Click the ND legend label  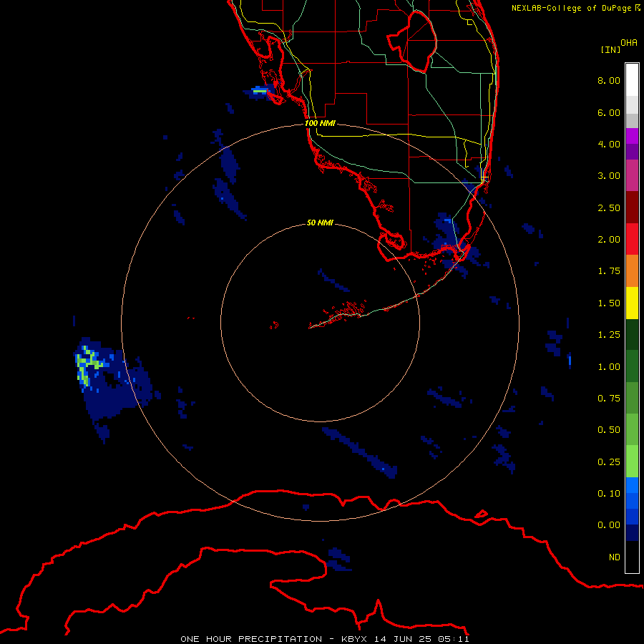point(615,557)
